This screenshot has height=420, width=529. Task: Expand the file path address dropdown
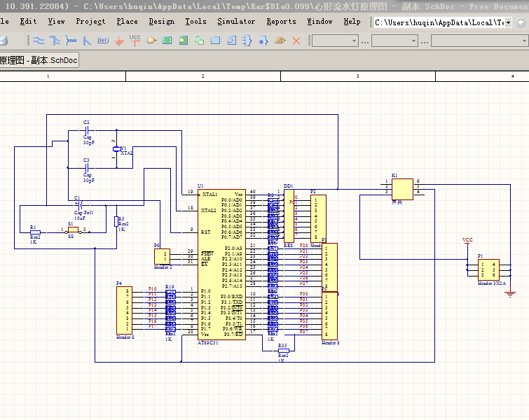pos(508,22)
